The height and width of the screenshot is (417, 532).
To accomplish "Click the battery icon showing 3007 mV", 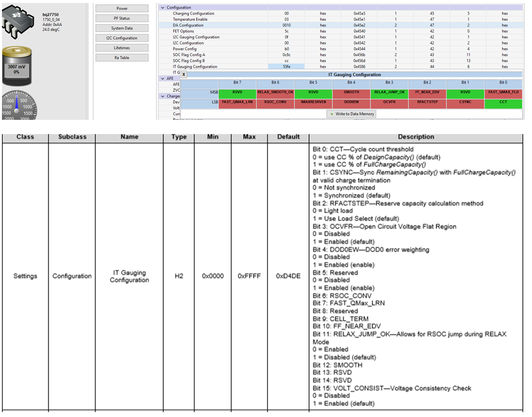I will pos(17,66).
